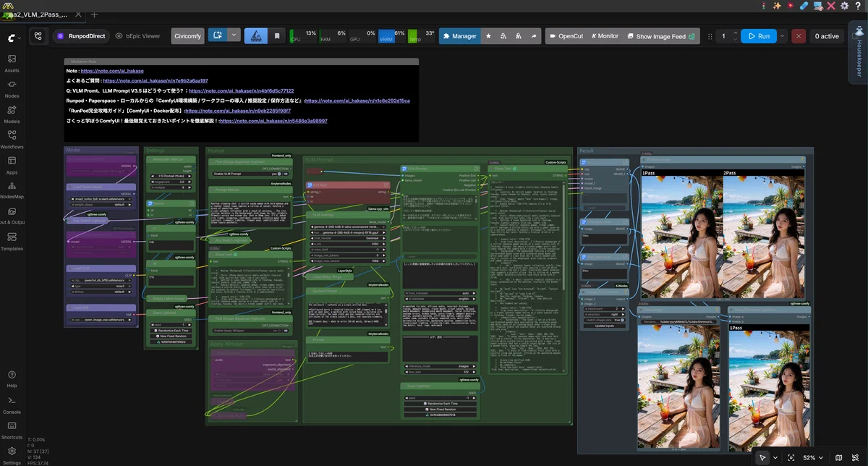Screen dimensions: 868x466
Task: Click the bookmark icon in top toolbar
Action: (x=277, y=35)
